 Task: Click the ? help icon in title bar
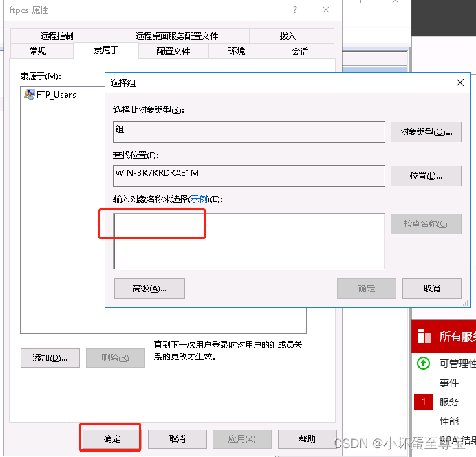[295, 10]
